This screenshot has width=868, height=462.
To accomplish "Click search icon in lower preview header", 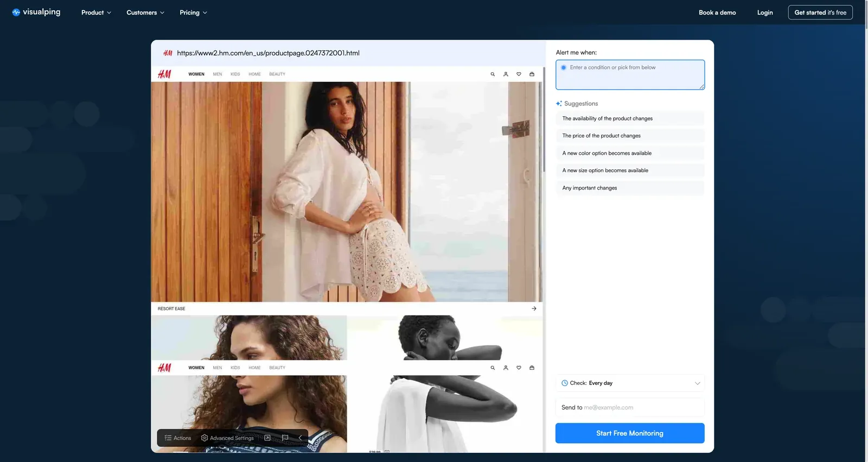I will (493, 368).
